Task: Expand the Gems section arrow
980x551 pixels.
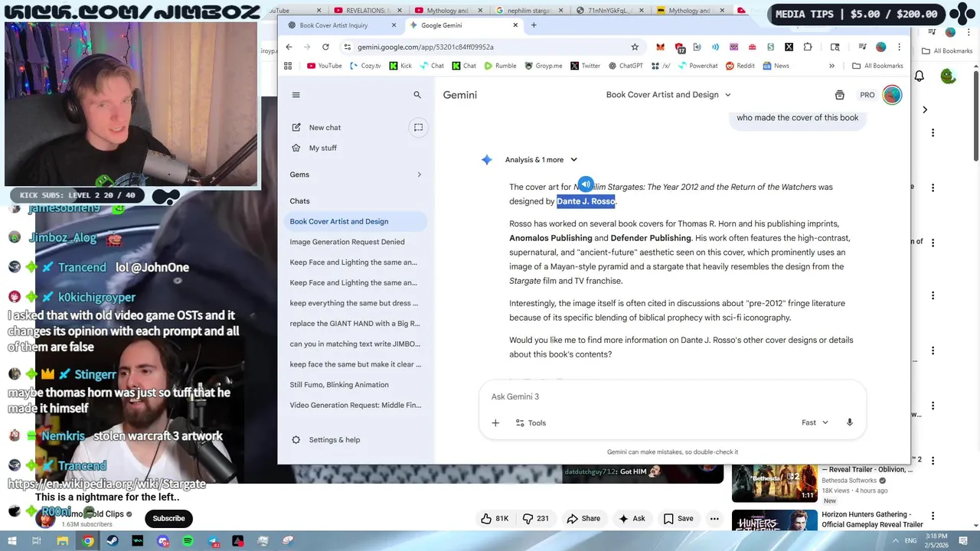Action: pyautogui.click(x=419, y=174)
